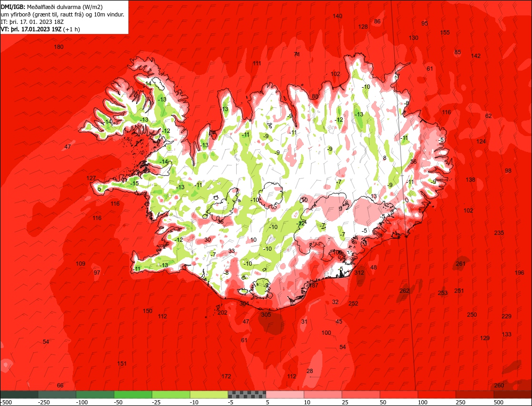
Task: Click the '305' value south of Iceland
Action: pyautogui.click(x=266, y=315)
